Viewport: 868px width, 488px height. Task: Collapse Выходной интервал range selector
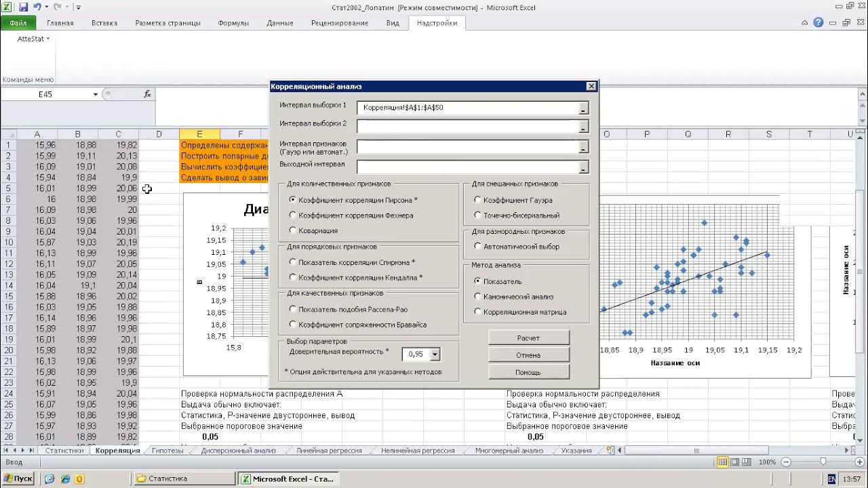coord(583,167)
